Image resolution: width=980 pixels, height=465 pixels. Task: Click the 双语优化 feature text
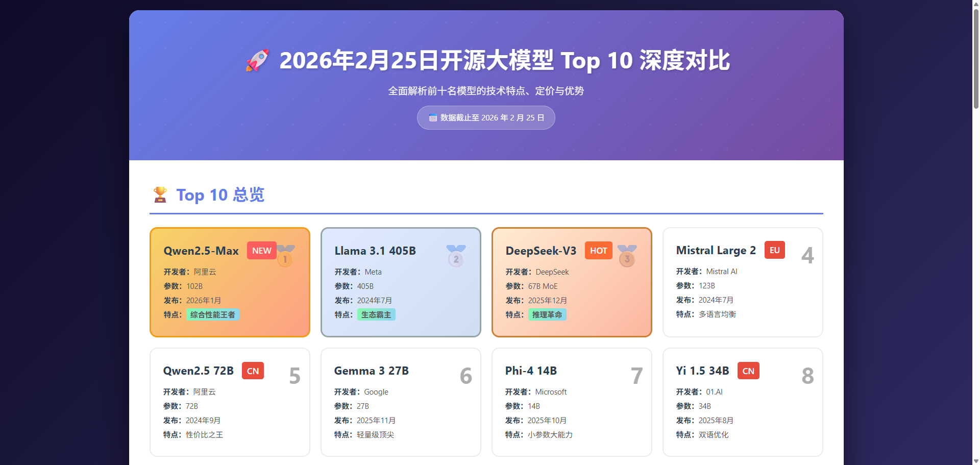pos(714,435)
